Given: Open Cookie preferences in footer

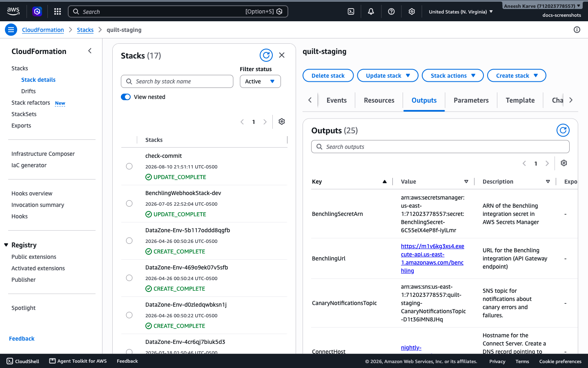Looking at the screenshot, I should (x=560, y=361).
